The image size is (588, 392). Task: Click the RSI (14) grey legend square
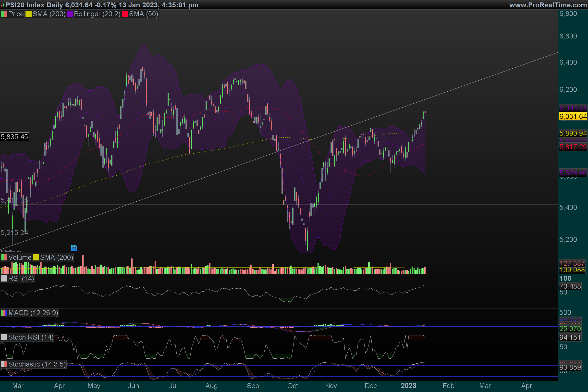pyautogui.click(x=4, y=279)
